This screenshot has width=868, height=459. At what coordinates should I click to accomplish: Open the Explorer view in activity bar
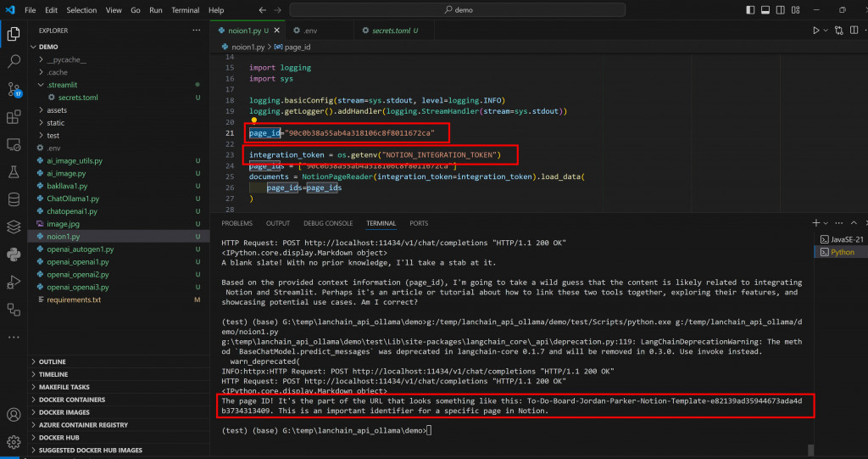click(14, 34)
